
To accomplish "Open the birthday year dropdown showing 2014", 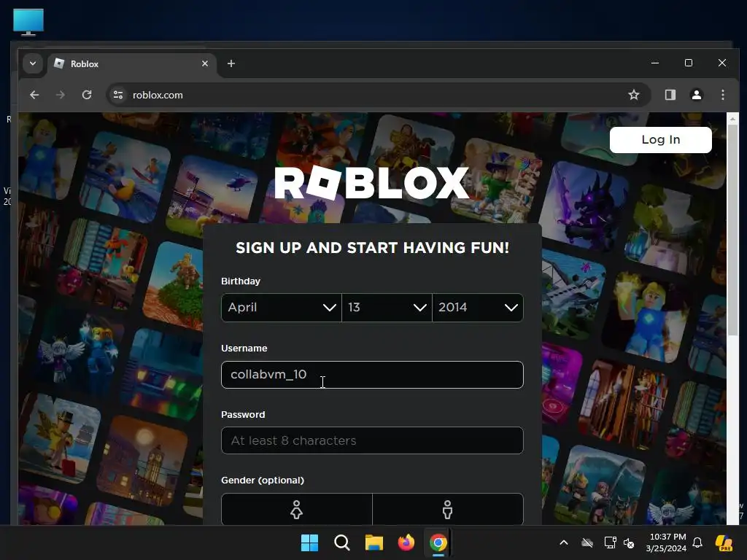I will tap(478, 307).
